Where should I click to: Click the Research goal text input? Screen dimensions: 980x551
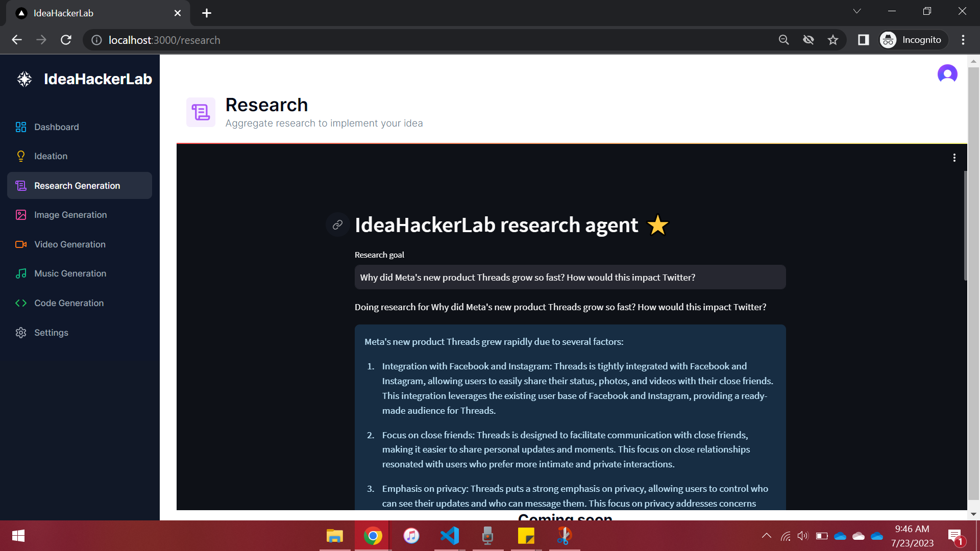click(x=570, y=277)
